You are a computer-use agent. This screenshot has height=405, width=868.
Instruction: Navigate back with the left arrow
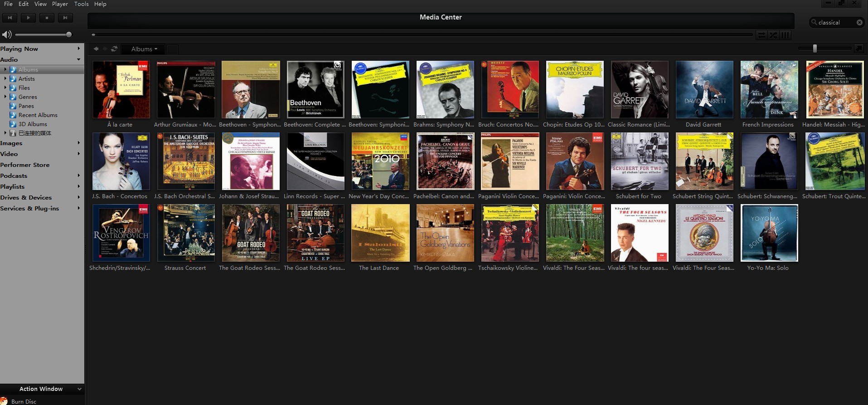click(x=96, y=49)
